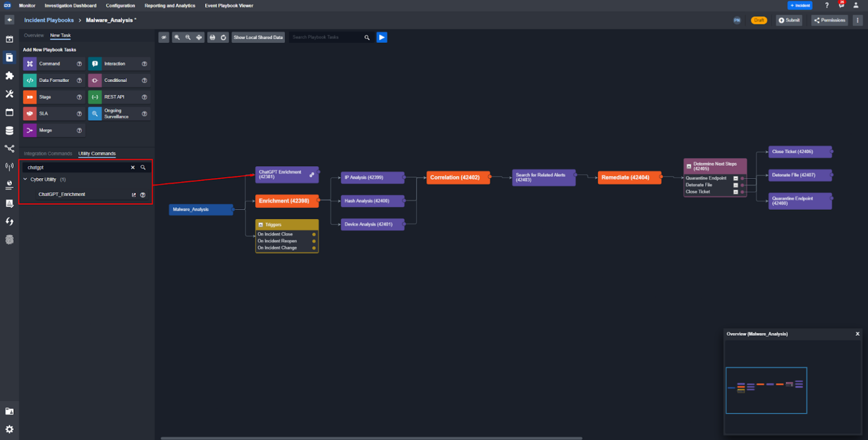This screenshot has height=440, width=868.
Task: Clear the chatgpt search field
Action: (x=133, y=167)
